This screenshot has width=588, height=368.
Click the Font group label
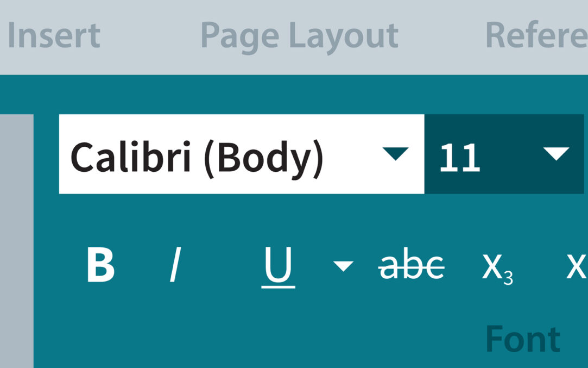tap(522, 339)
